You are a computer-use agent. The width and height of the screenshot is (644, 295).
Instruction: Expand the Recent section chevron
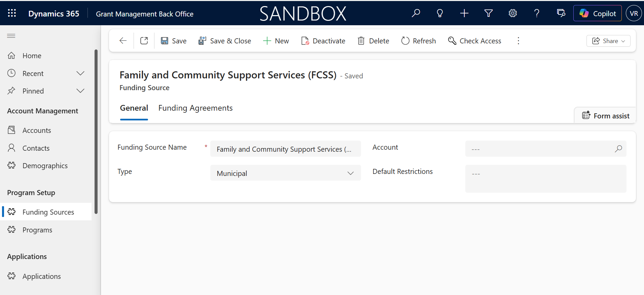pos(80,73)
